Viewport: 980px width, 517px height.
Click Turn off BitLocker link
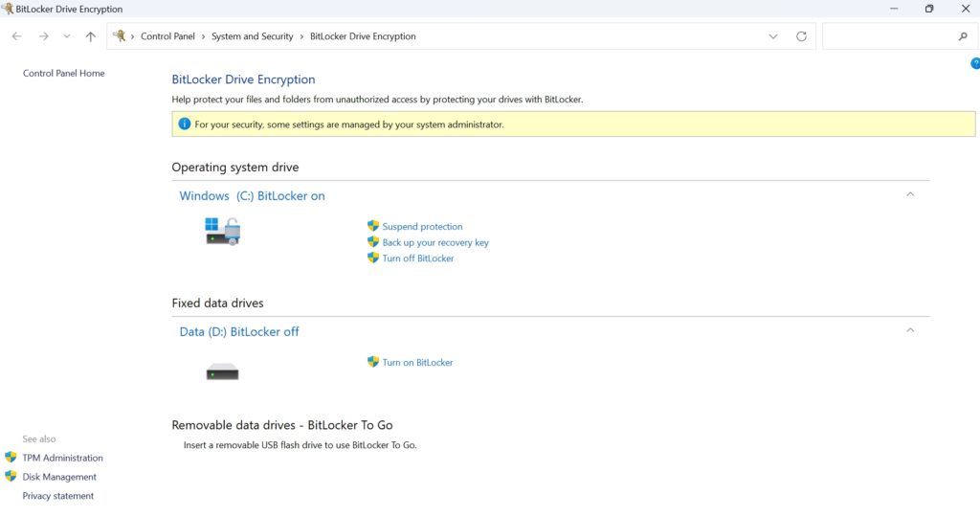418,258
